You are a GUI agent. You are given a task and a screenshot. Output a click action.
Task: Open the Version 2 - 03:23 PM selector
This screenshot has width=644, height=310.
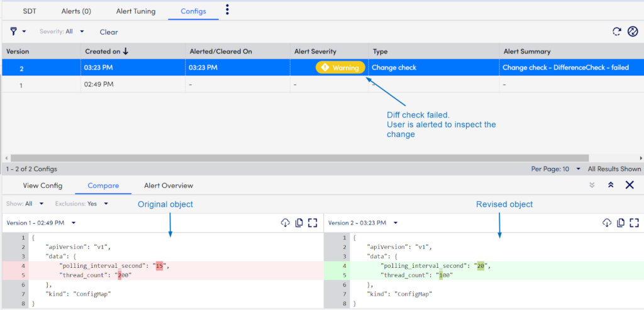[363, 223]
